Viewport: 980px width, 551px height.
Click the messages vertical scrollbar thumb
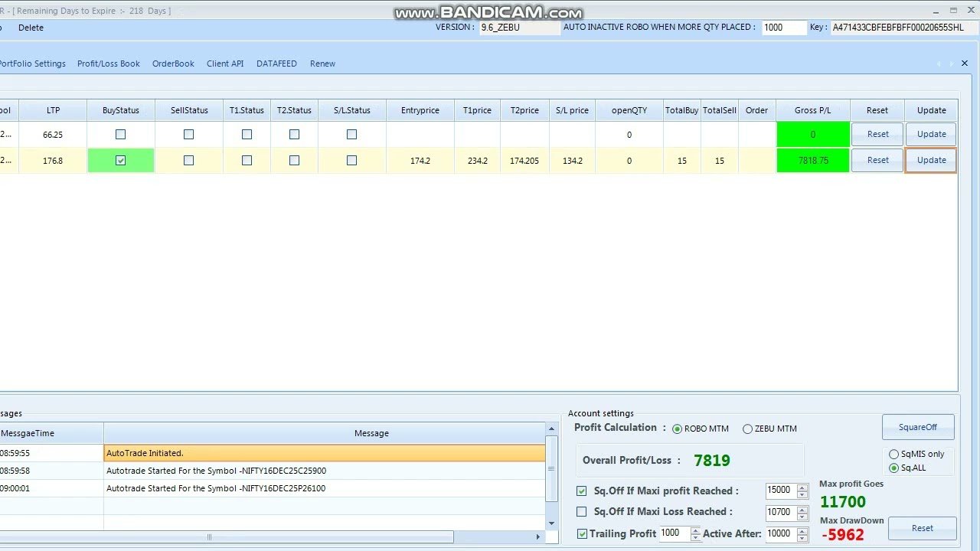(x=551, y=469)
